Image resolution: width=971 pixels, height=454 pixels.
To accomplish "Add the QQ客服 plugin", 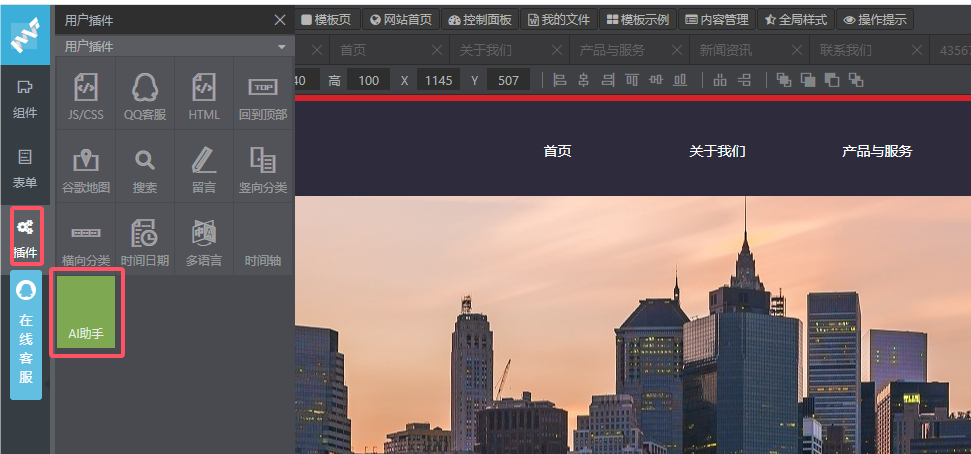I will pos(144,94).
